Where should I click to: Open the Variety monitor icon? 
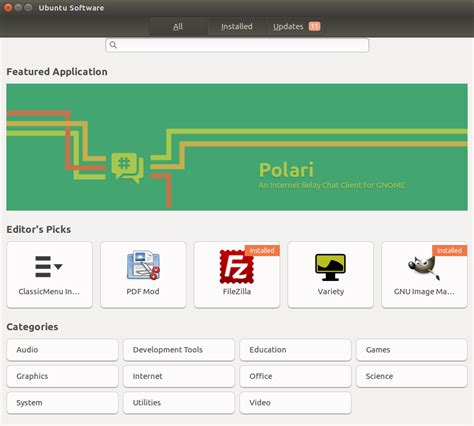[330, 267]
